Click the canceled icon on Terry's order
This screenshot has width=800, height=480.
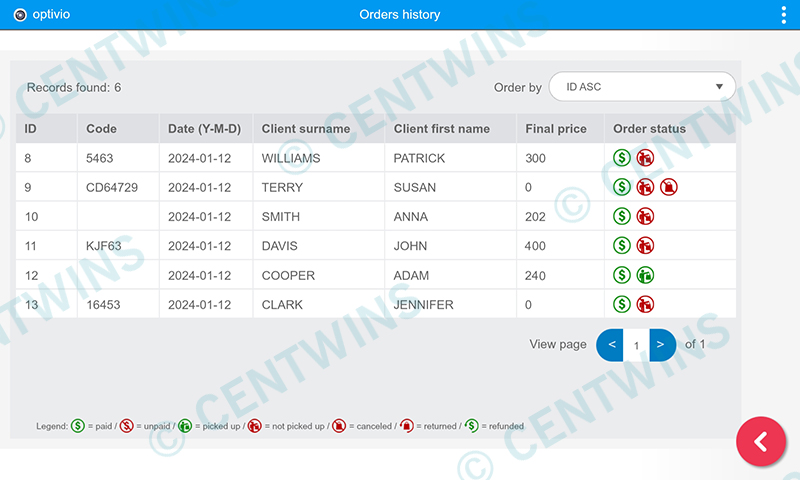click(x=669, y=187)
